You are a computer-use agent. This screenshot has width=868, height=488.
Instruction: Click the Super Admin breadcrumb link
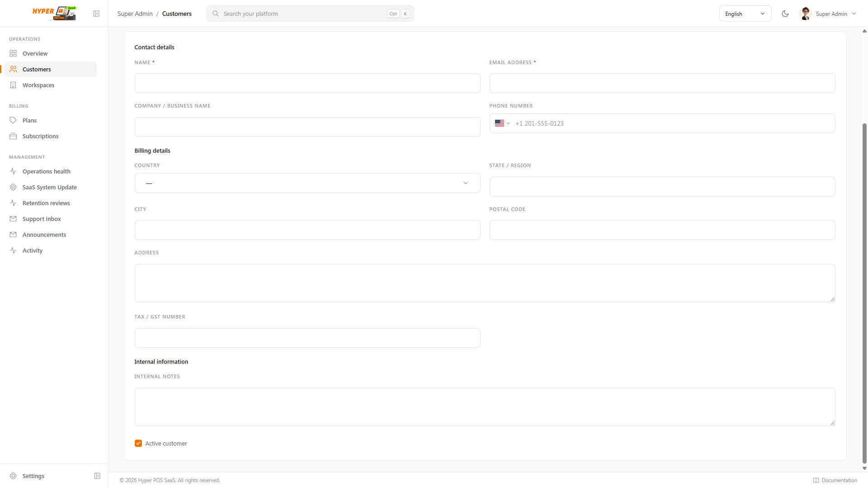(x=135, y=14)
